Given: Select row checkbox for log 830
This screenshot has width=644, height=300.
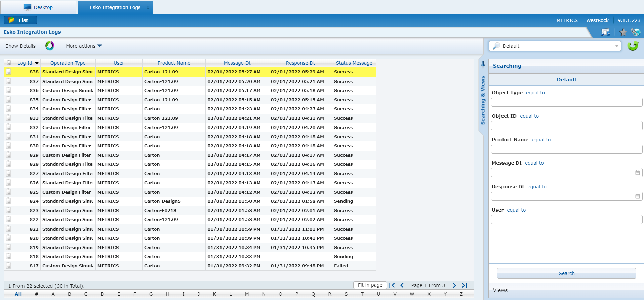Looking at the screenshot, I should tap(8, 146).
